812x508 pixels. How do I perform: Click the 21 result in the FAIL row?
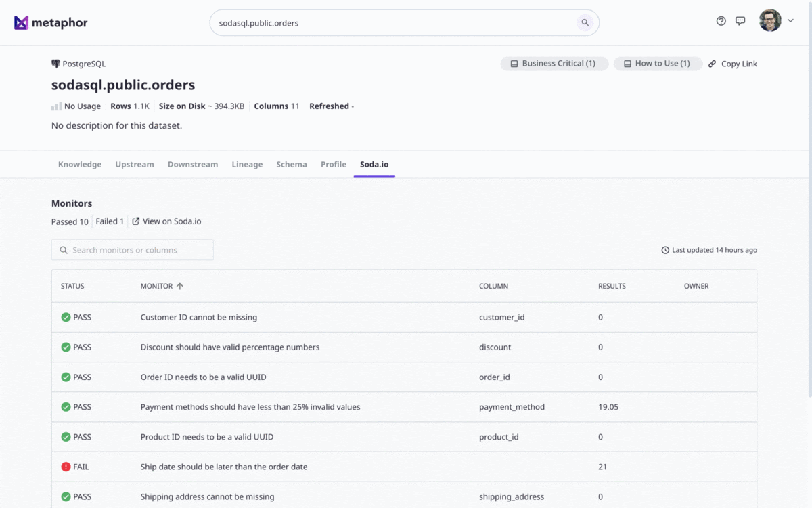click(x=602, y=467)
